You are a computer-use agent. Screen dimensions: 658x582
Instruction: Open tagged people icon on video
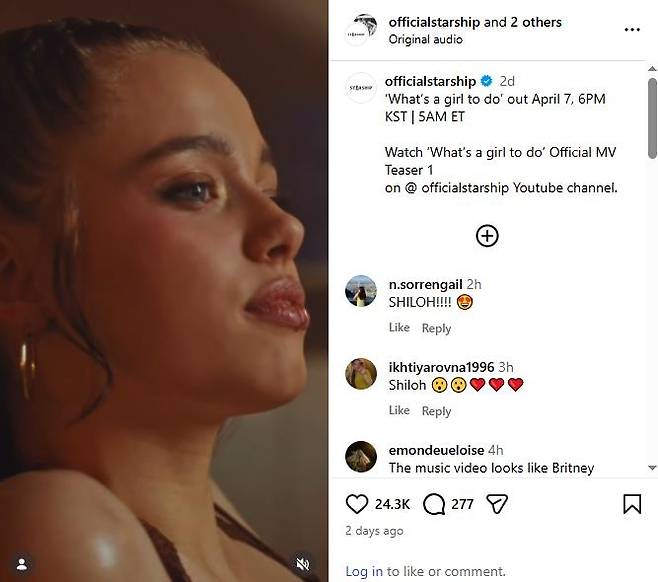tap(21, 564)
